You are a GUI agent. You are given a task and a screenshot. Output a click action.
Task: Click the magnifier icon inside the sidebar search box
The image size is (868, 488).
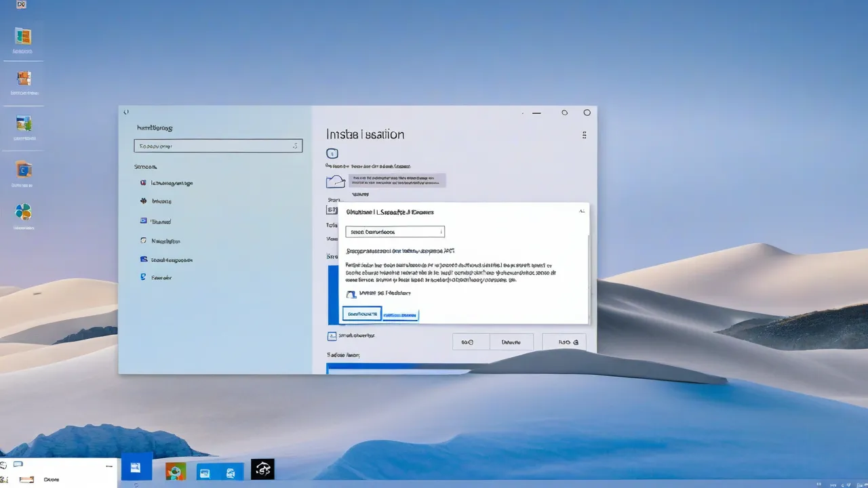pyautogui.click(x=295, y=146)
